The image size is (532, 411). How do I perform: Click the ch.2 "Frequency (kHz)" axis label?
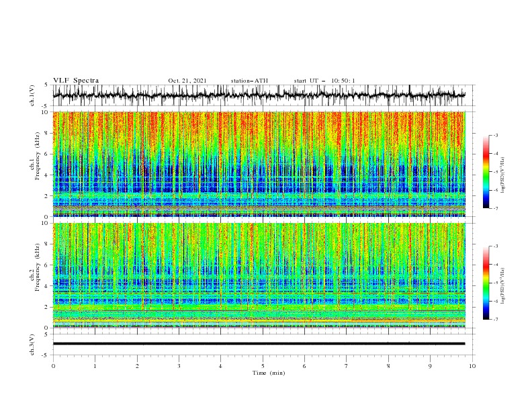[x=38, y=267]
